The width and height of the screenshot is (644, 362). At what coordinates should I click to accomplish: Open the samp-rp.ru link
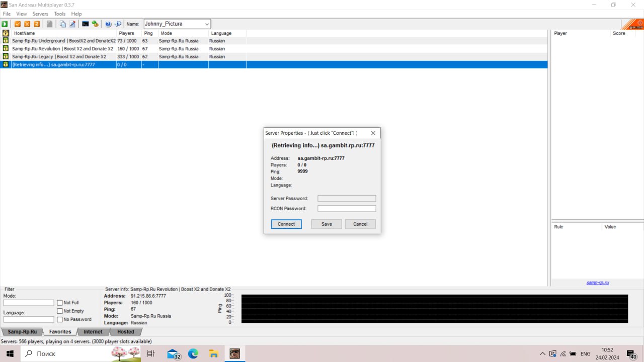coord(597,283)
